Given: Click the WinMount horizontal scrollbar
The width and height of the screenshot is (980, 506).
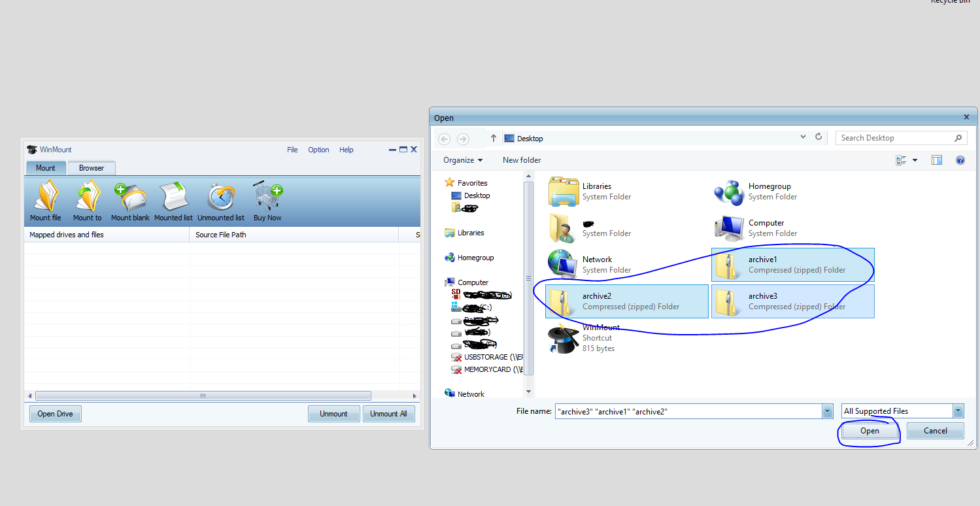Looking at the screenshot, I should pos(203,396).
